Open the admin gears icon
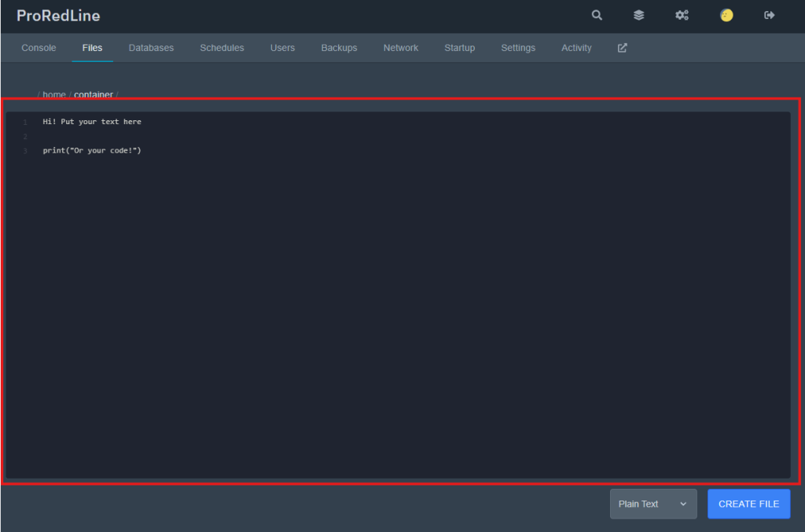 point(682,16)
